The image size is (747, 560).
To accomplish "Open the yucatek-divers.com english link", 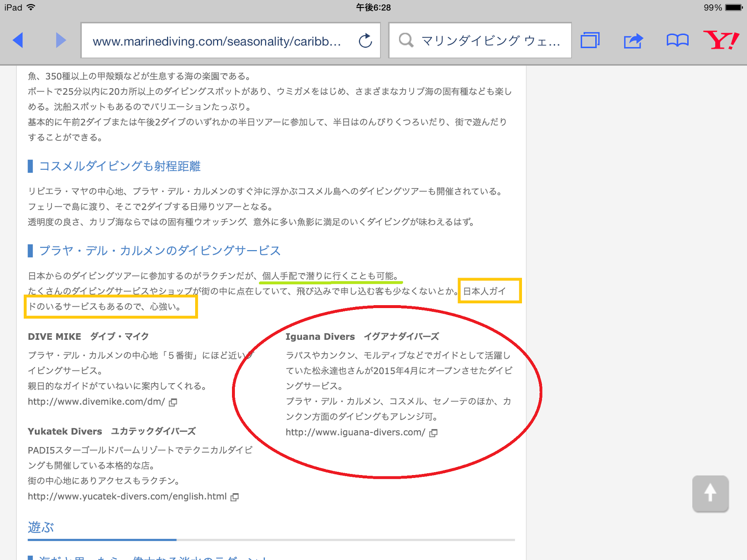I will tap(127, 497).
